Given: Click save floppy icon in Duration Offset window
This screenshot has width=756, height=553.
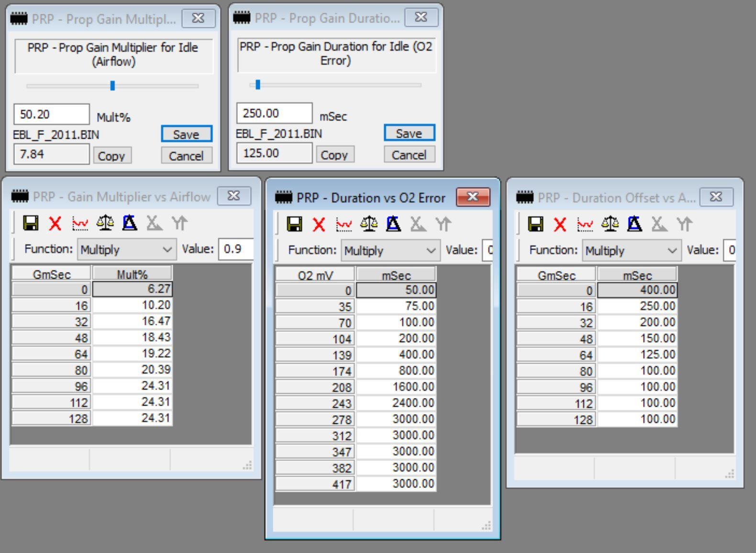Looking at the screenshot, I should coord(535,224).
